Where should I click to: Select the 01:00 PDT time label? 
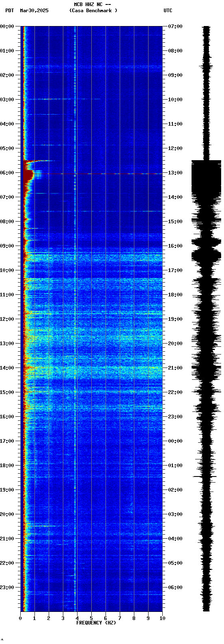coord(7,51)
